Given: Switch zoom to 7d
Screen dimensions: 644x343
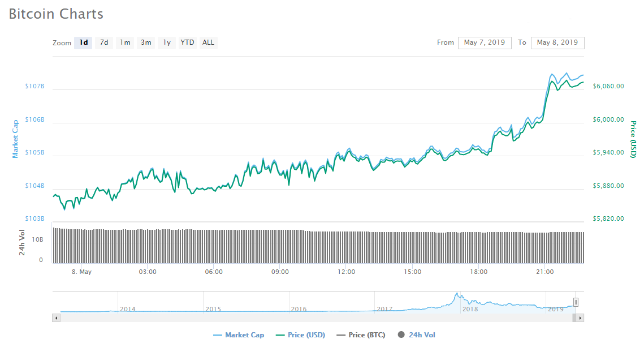Looking at the screenshot, I should 104,42.
